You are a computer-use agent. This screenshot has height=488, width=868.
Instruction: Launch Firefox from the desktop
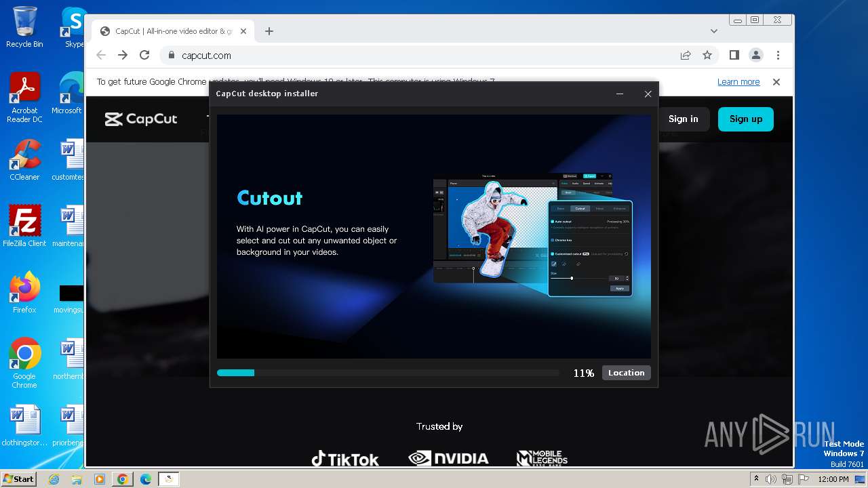point(24,292)
